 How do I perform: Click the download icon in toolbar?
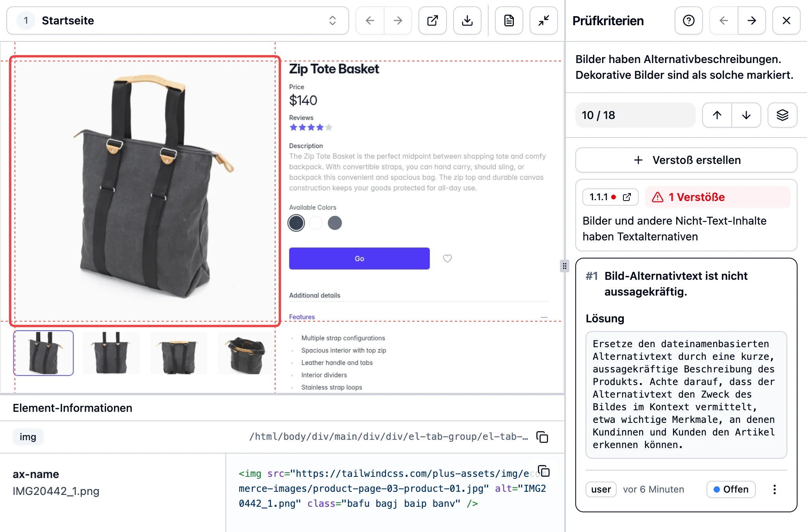click(x=467, y=20)
